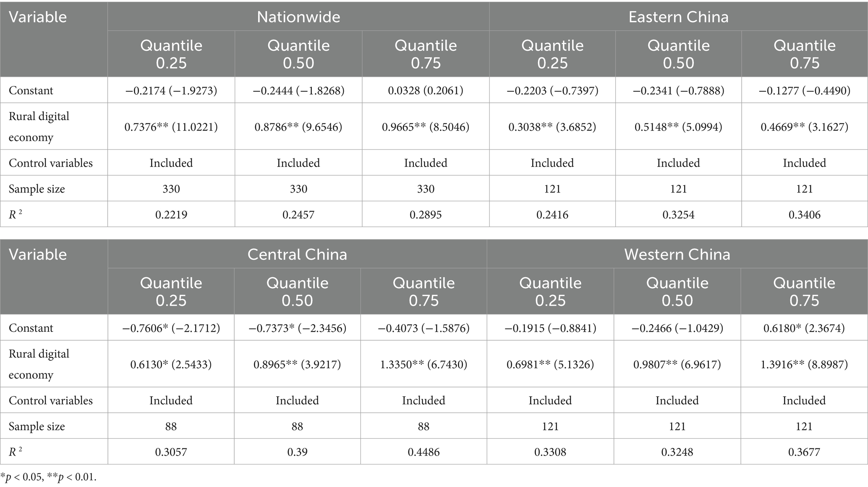Click the p-value significance footnote
The width and height of the screenshot is (868, 487).
click(48, 477)
